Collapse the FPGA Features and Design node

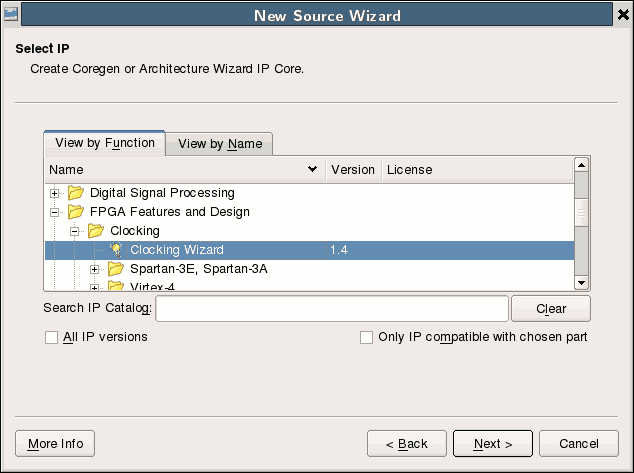(56, 212)
